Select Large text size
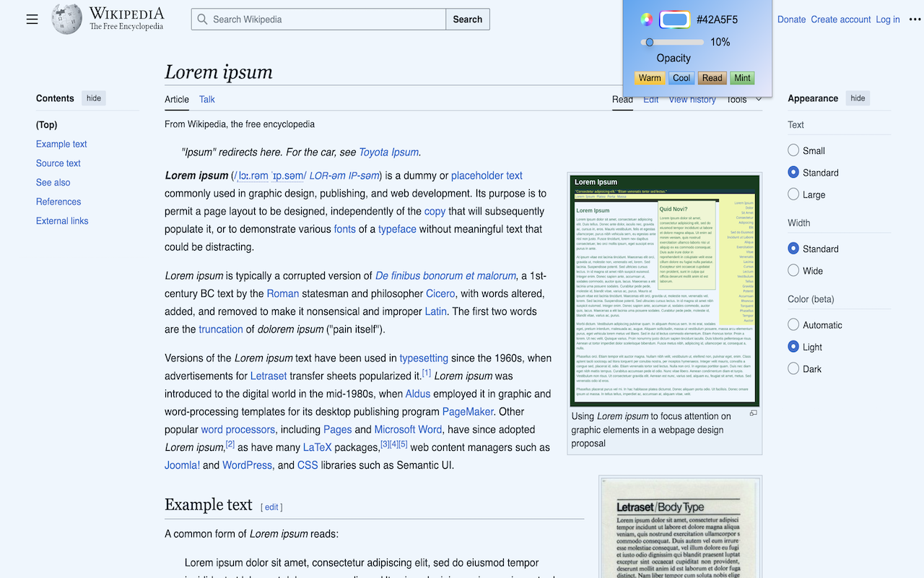Viewport: 924px width, 578px height. click(793, 194)
